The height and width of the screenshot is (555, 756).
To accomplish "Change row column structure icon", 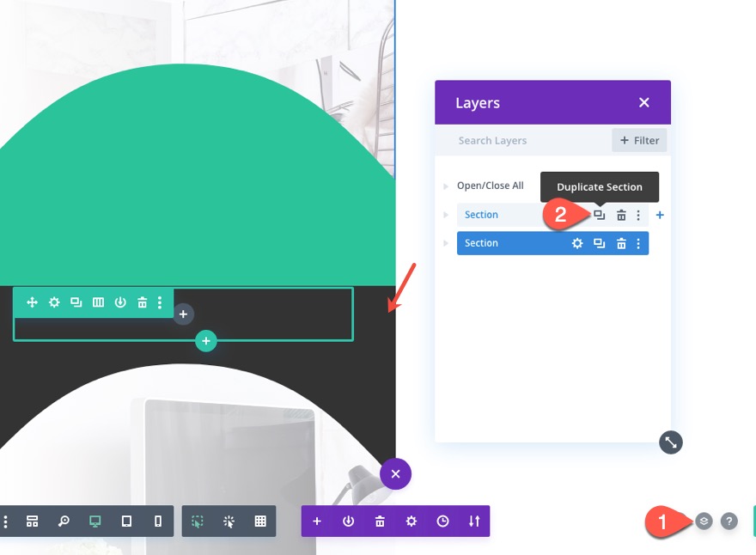I will tap(98, 302).
